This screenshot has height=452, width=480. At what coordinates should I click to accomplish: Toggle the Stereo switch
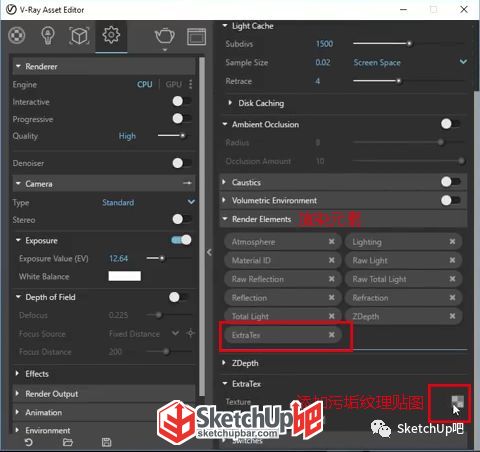(x=182, y=219)
